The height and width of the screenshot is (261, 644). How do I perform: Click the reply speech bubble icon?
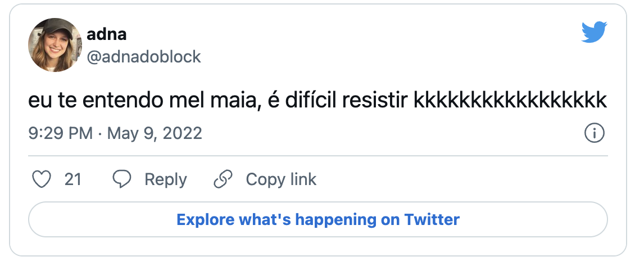tap(122, 179)
